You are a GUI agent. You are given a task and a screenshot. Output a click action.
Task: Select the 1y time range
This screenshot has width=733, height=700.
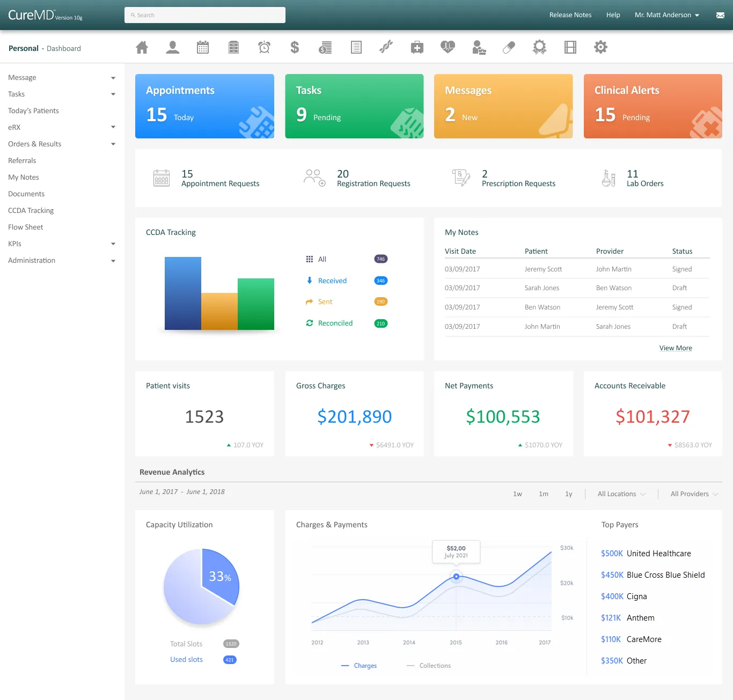[x=569, y=494]
